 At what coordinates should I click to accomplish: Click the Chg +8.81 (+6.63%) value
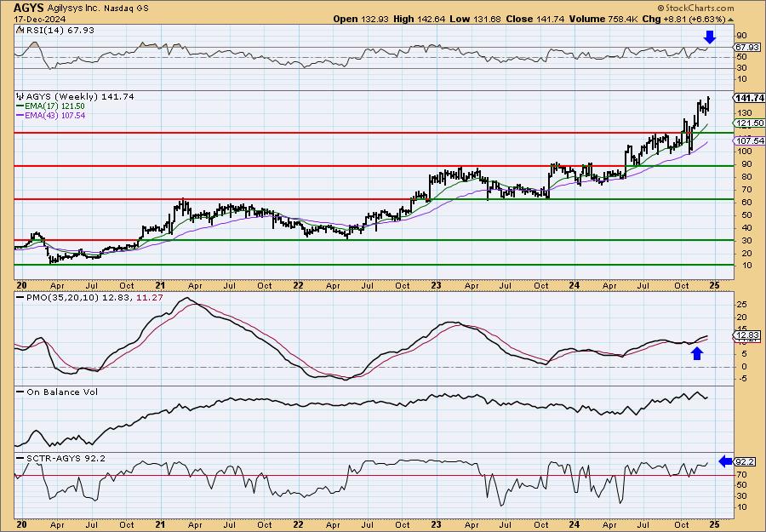pos(684,19)
